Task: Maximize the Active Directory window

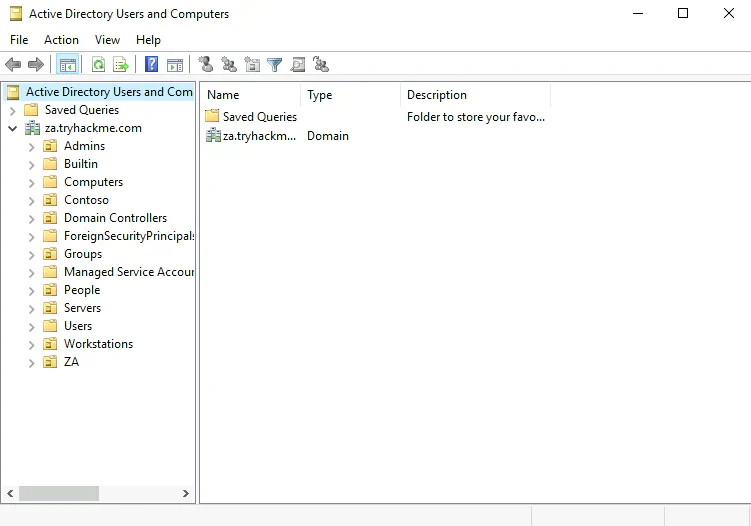Action: [683, 13]
